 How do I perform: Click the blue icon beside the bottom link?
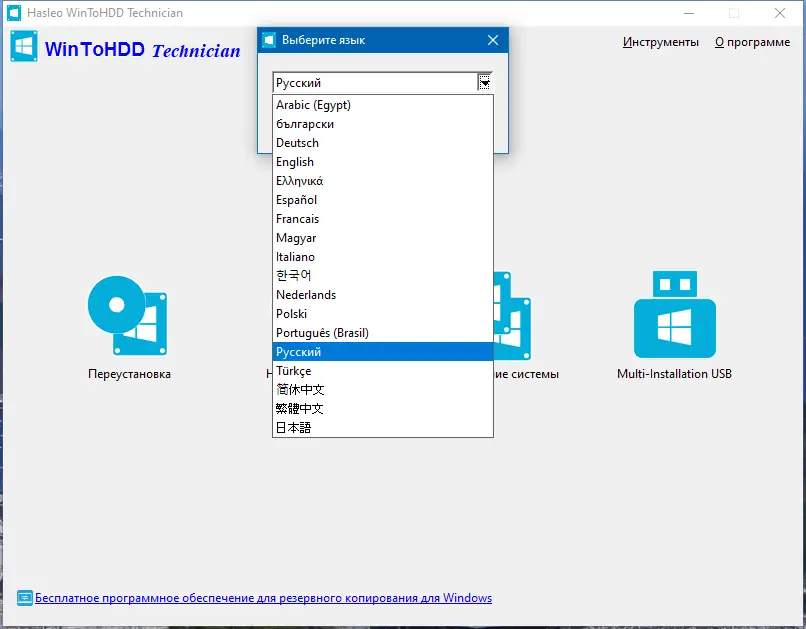point(24,597)
